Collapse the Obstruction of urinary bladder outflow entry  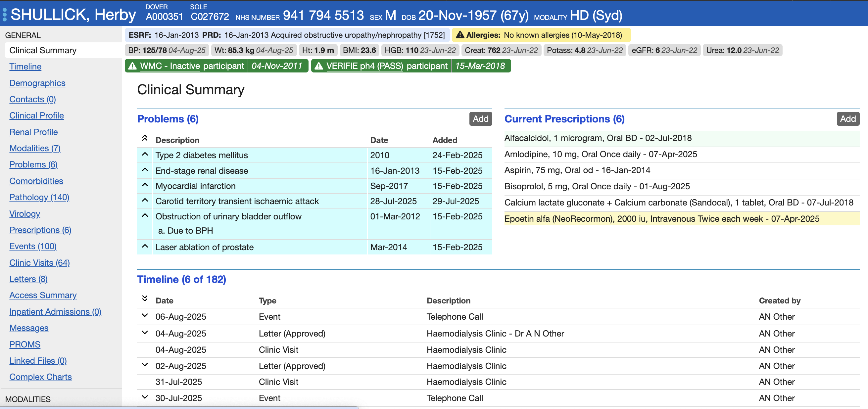(x=145, y=216)
